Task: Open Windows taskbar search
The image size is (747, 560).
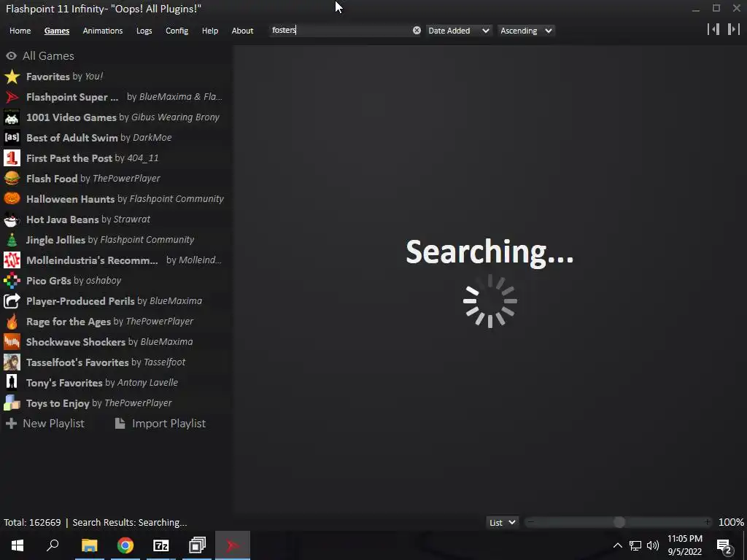Action: click(x=53, y=545)
